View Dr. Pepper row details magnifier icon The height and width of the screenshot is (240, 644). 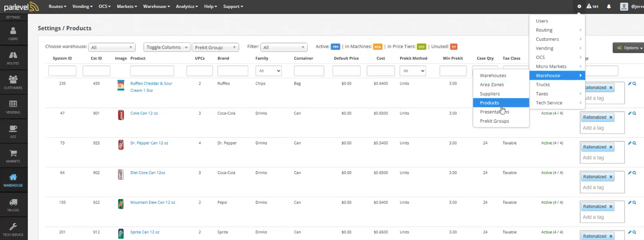tap(634, 143)
